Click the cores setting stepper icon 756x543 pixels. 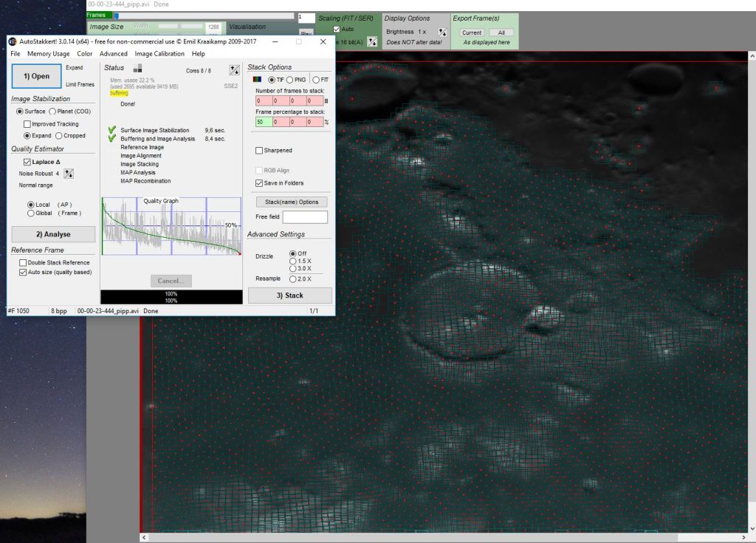tap(235, 70)
